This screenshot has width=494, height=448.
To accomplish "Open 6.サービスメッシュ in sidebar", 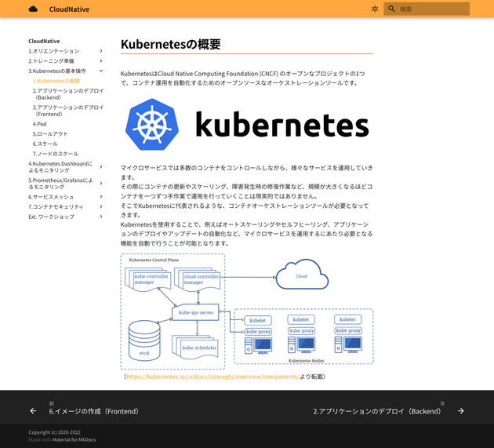I will 51,197.
